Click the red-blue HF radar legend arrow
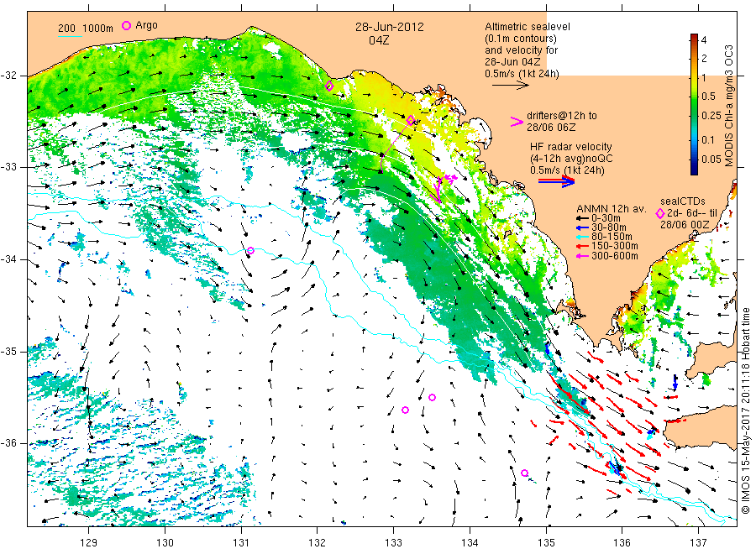This screenshot has width=756, height=554. 556,181
